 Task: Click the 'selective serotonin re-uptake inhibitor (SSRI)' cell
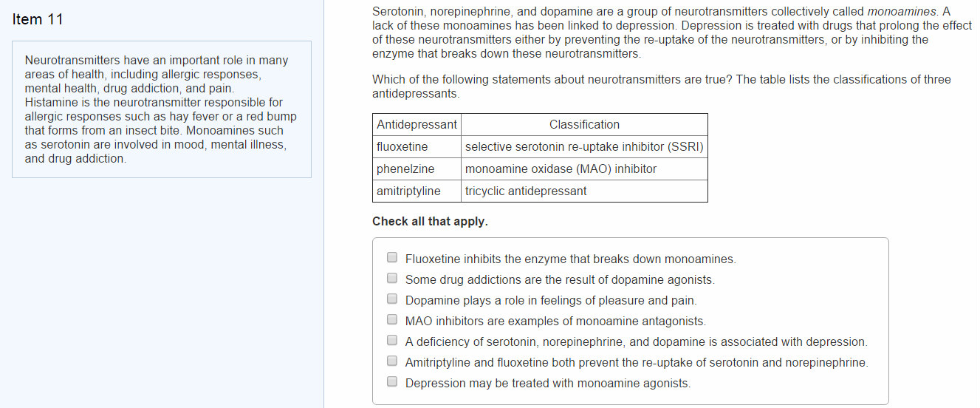pyautogui.click(x=584, y=147)
